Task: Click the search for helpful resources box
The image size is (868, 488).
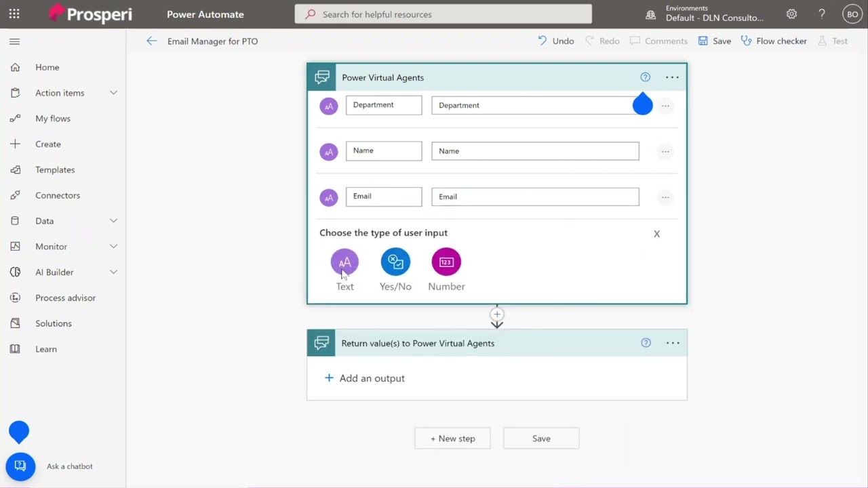Action: (443, 14)
